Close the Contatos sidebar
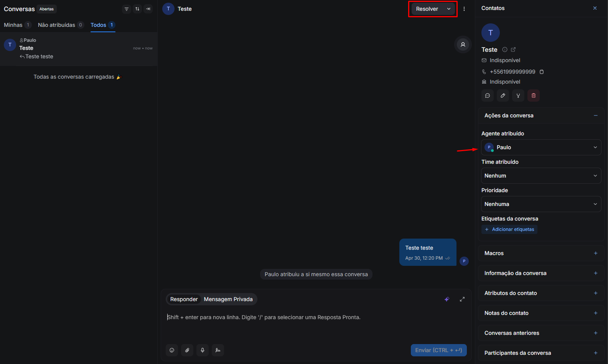Viewport: 608px width, 364px height. click(x=595, y=8)
